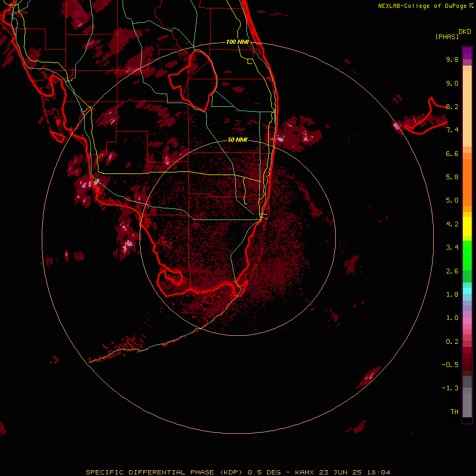Viewport: 476px width, 476px height.
Task: Click the 8.2 scale value
Action: pyautogui.click(x=452, y=106)
